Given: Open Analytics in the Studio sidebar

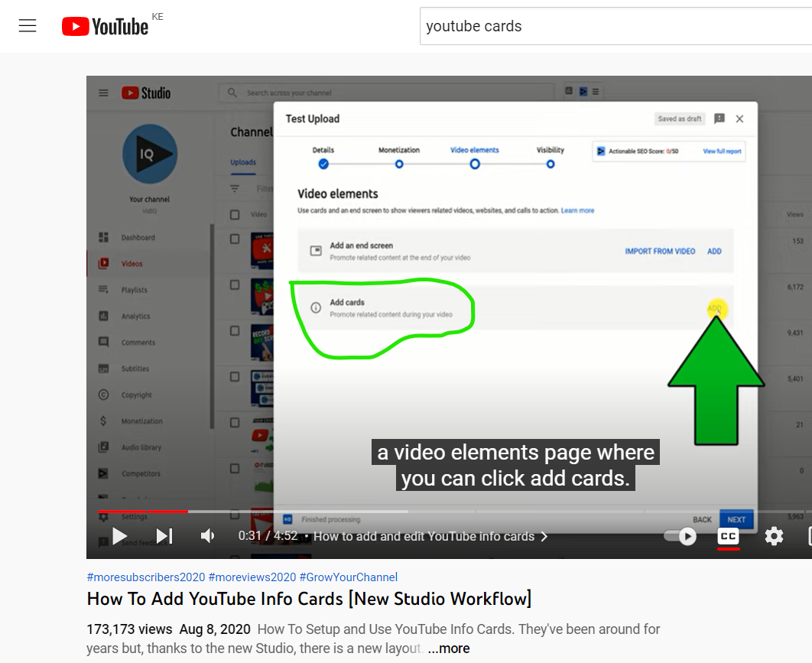Looking at the screenshot, I should tap(135, 316).
